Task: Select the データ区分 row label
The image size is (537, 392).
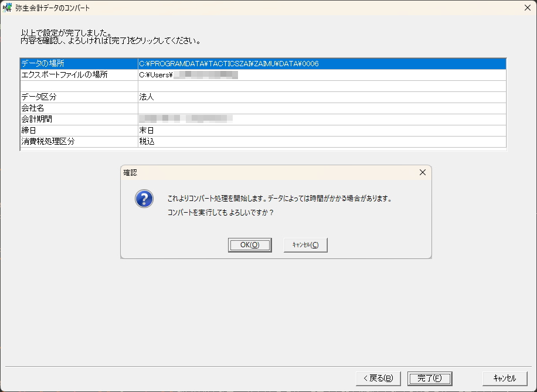Action: click(79, 97)
